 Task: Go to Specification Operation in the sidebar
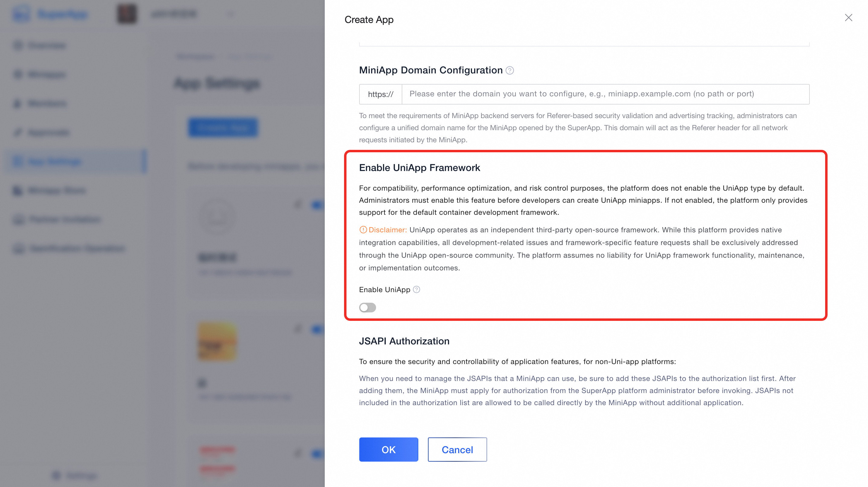click(77, 249)
